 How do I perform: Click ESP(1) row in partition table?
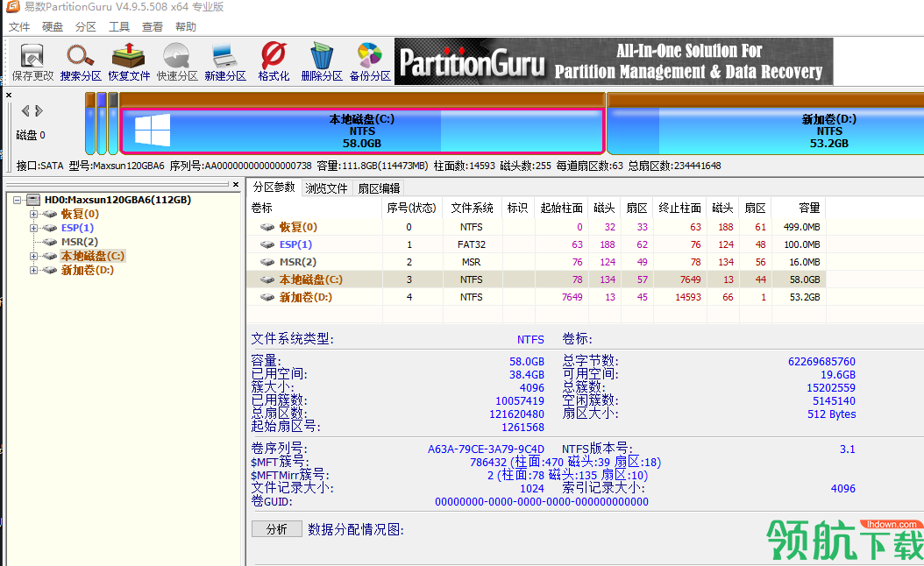537,244
